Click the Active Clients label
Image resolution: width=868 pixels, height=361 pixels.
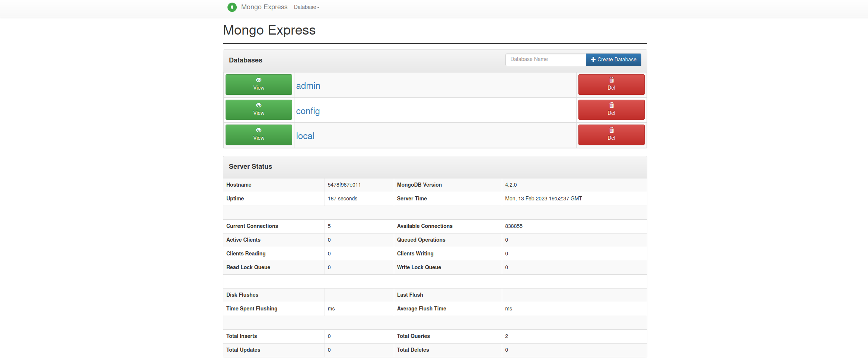pos(243,240)
